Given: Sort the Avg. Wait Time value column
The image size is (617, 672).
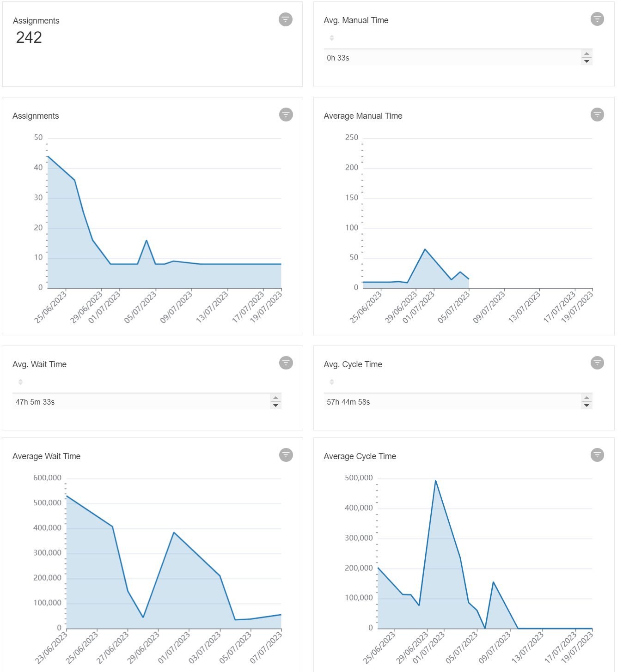Looking at the screenshot, I should tap(20, 382).
